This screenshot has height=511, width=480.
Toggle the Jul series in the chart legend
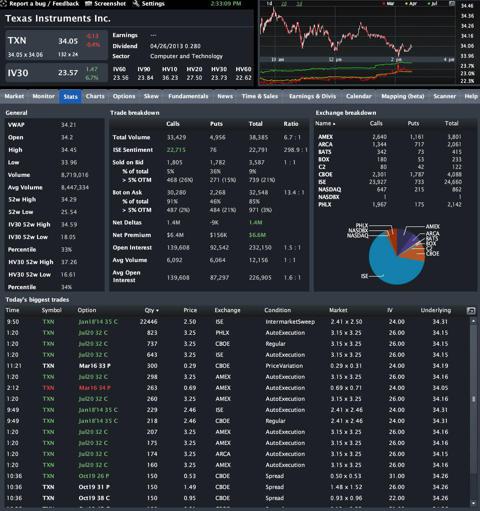pos(433,4)
